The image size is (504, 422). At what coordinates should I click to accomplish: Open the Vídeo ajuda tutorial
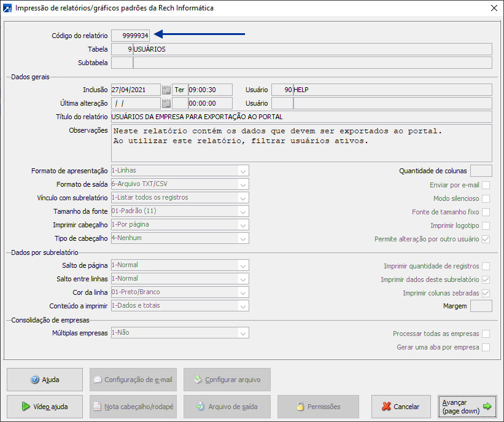point(44,406)
